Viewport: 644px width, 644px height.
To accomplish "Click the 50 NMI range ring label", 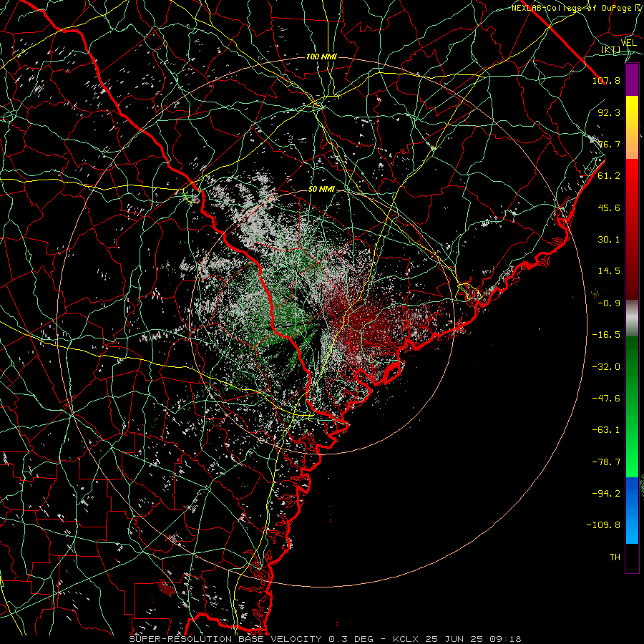I will [321, 190].
